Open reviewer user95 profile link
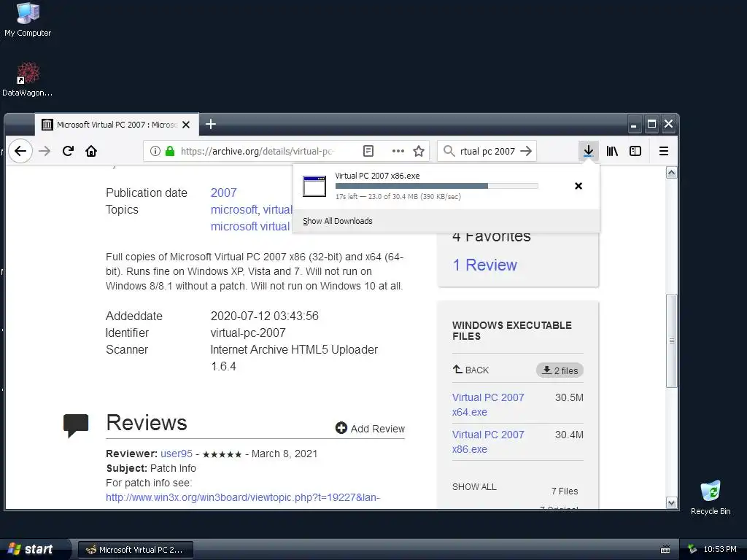 [177, 454]
